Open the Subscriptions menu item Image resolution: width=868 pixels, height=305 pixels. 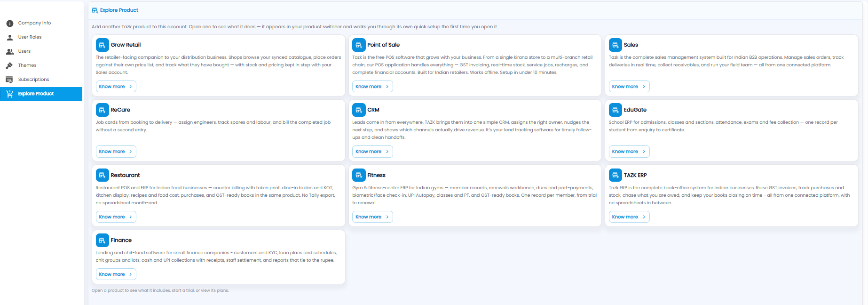(x=41, y=80)
